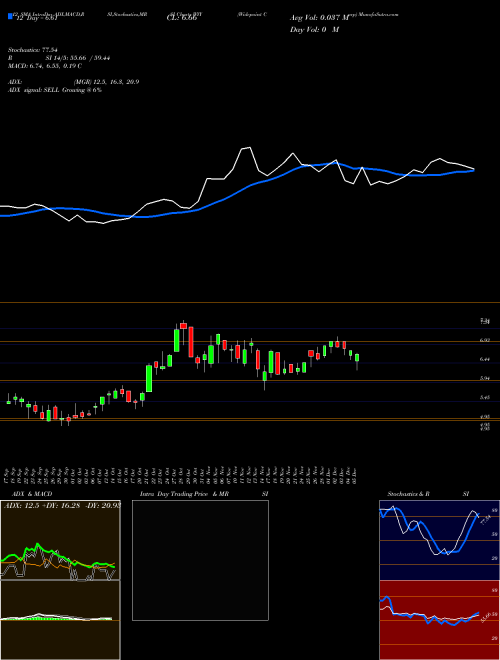Click the 'Avg Vol: 0.037 M' text

coord(320,17)
